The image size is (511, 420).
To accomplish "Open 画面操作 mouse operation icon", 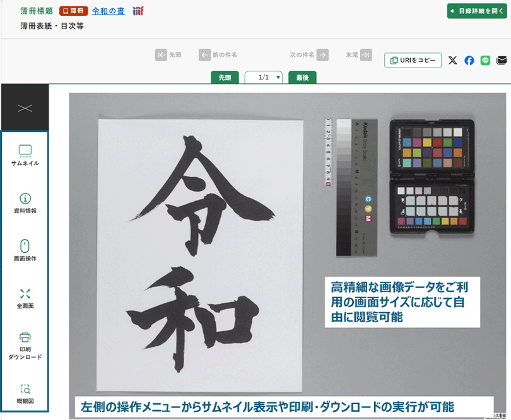I will click(25, 250).
